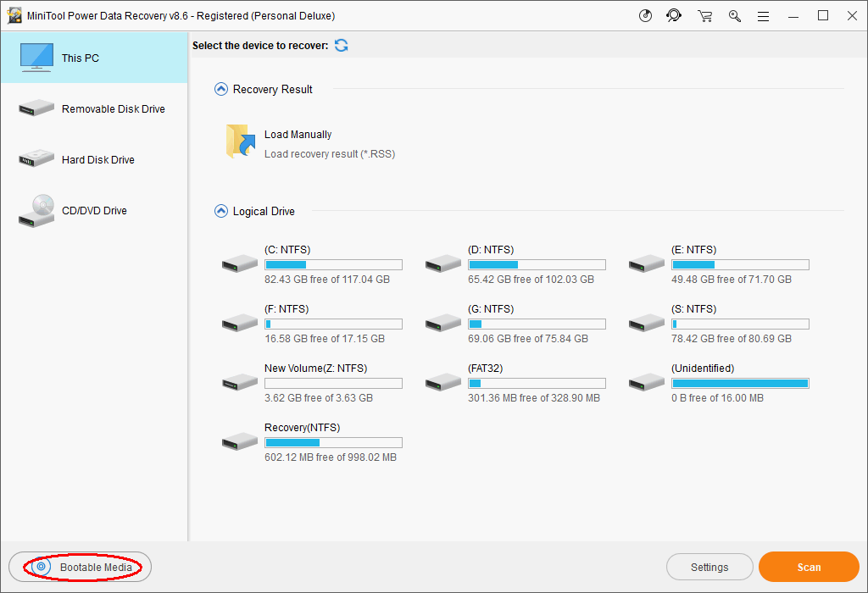Viewport: 868px width, 593px height.
Task: Start the orange Scan button
Action: point(809,567)
